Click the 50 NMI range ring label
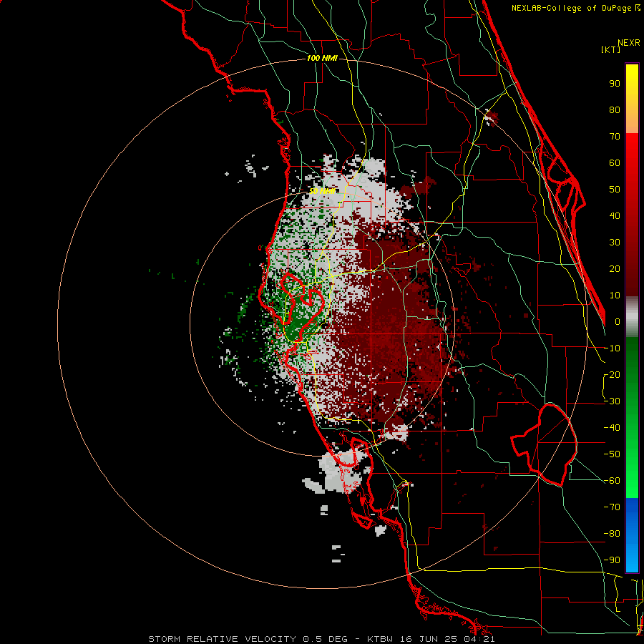Screen dimensions: 644x644 (x=321, y=191)
